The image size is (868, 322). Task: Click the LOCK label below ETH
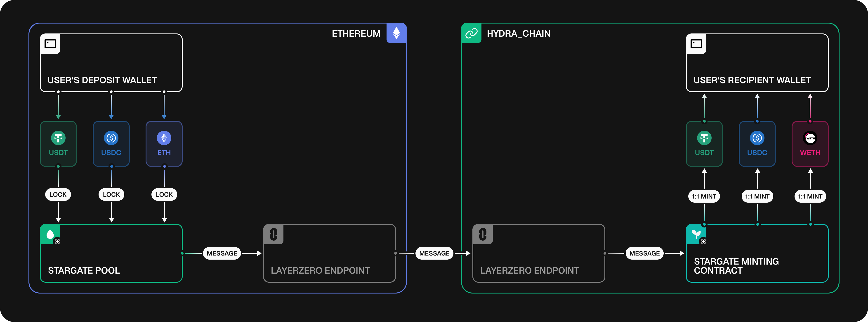point(164,194)
